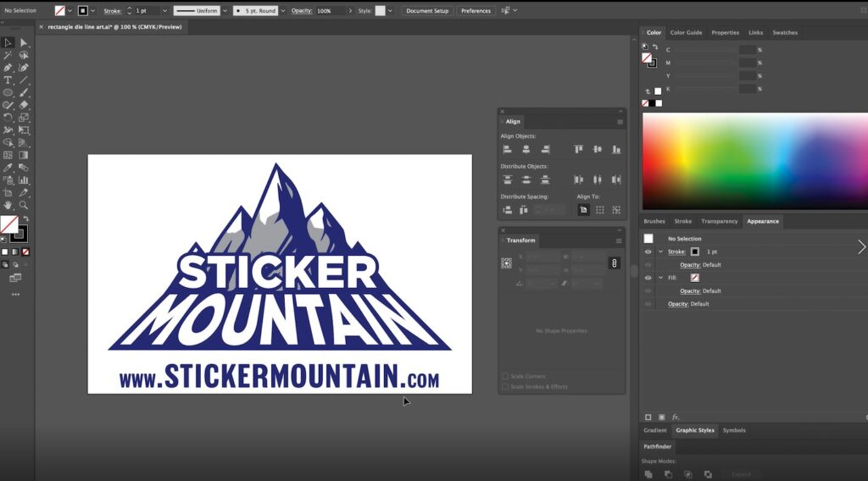Open 5 pt. Round brush dropdown
The width and height of the screenshot is (868, 481).
(283, 10)
